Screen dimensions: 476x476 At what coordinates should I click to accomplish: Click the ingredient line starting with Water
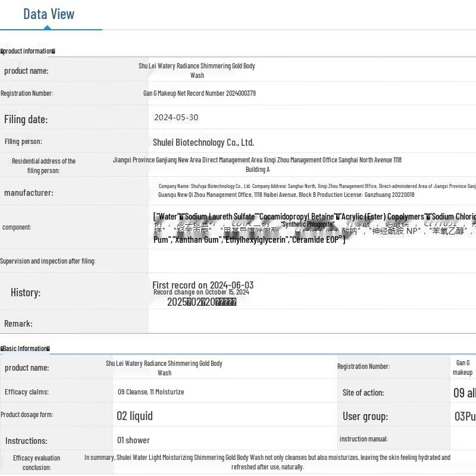(x=315, y=217)
